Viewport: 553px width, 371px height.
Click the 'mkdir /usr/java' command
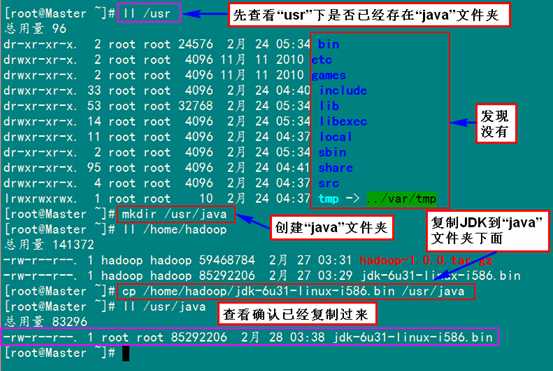(x=175, y=214)
